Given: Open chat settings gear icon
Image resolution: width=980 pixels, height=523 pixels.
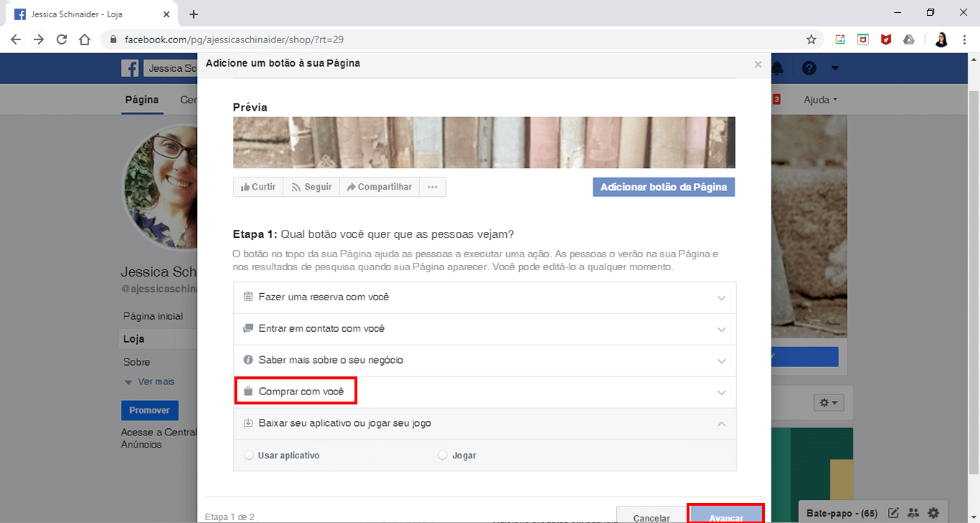Looking at the screenshot, I should tap(933, 513).
